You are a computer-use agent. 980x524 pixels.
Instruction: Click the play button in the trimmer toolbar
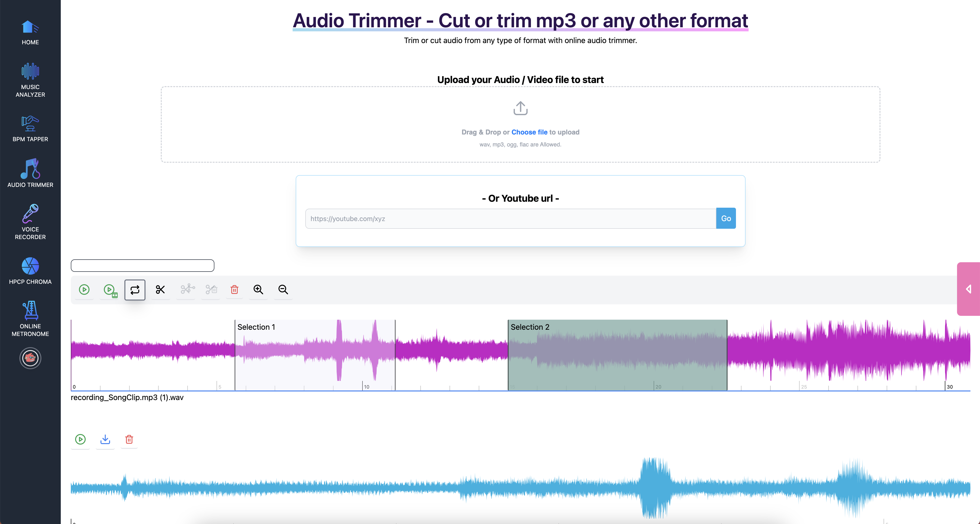[84, 290]
